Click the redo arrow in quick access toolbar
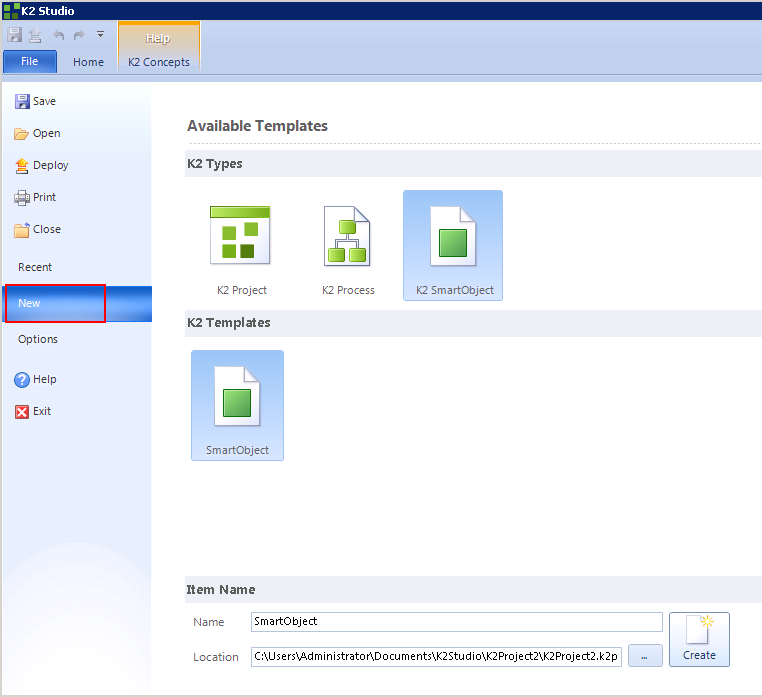This screenshot has width=762, height=697. [79, 35]
